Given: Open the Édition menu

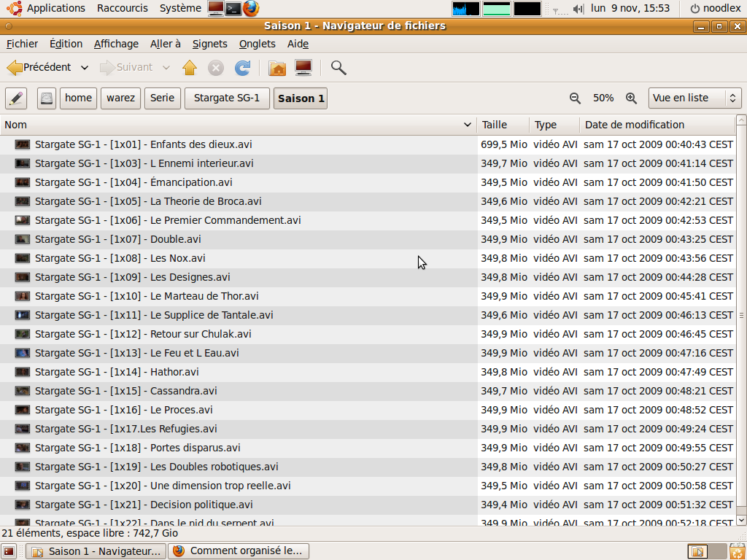Looking at the screenshot, I should [66, 44].
